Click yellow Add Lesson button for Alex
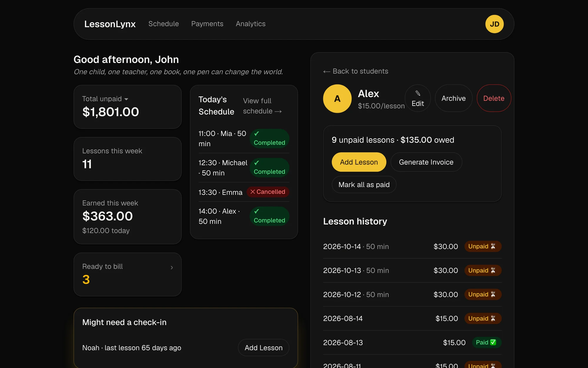588x368 pixels. click(359, 162)
